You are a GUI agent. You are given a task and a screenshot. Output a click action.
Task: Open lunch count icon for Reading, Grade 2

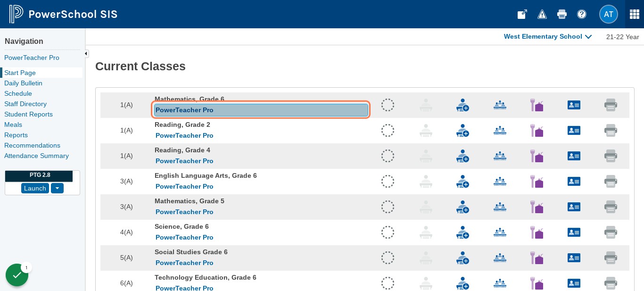[x=537, y=131]
